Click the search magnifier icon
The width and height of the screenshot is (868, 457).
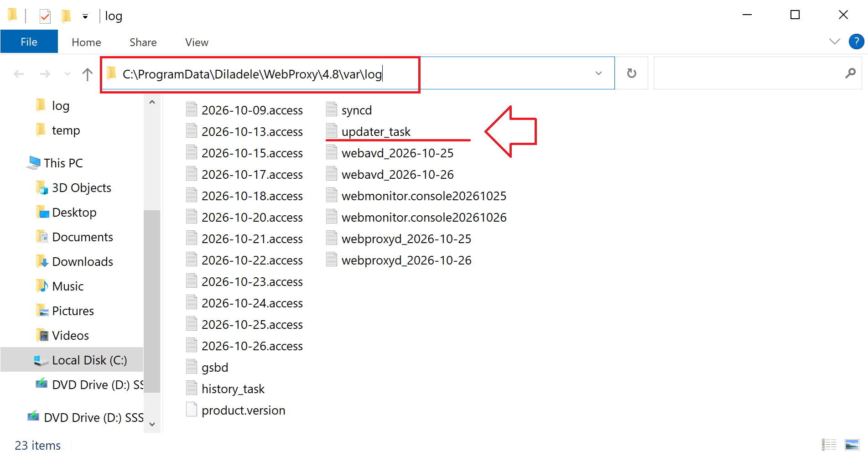[850, 73]
